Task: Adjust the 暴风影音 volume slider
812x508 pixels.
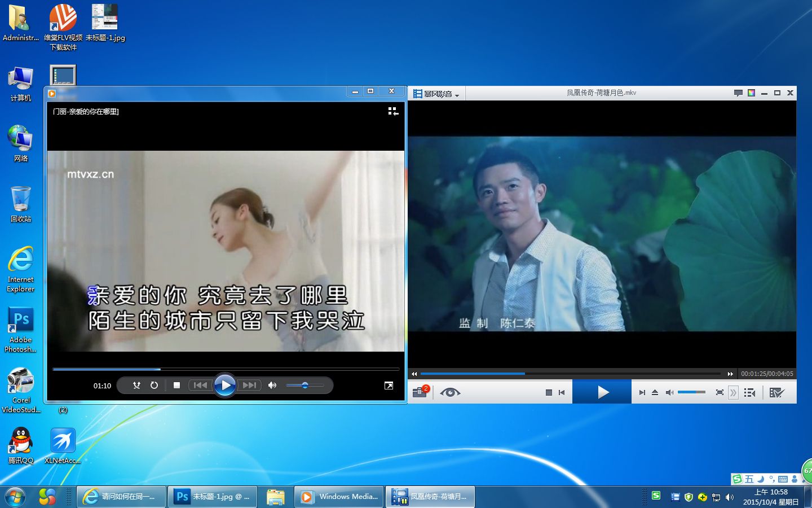Action: pos(691,392)
